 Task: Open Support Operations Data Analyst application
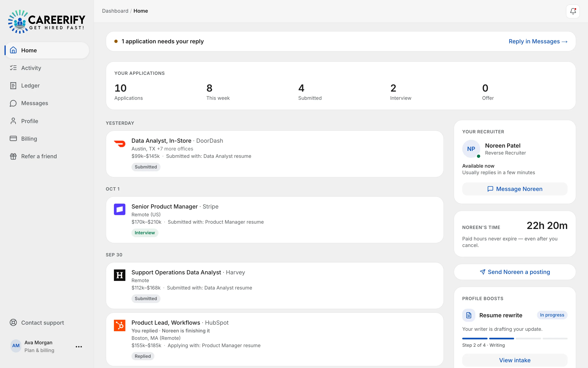pyautogui.click(x=275, y=285)
